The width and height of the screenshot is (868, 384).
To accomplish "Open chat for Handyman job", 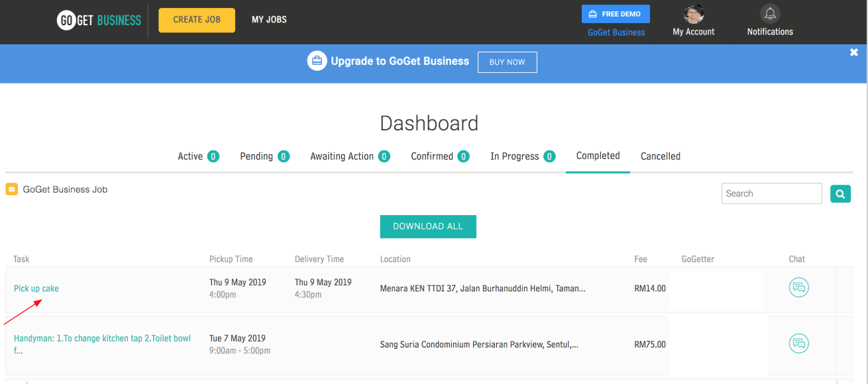I will tap(798, 344).
